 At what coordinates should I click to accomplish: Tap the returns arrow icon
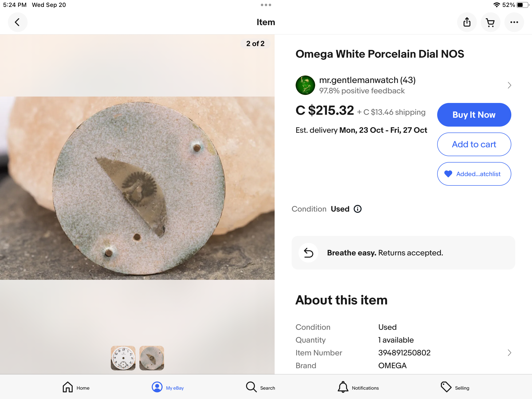tap(308, 253)
